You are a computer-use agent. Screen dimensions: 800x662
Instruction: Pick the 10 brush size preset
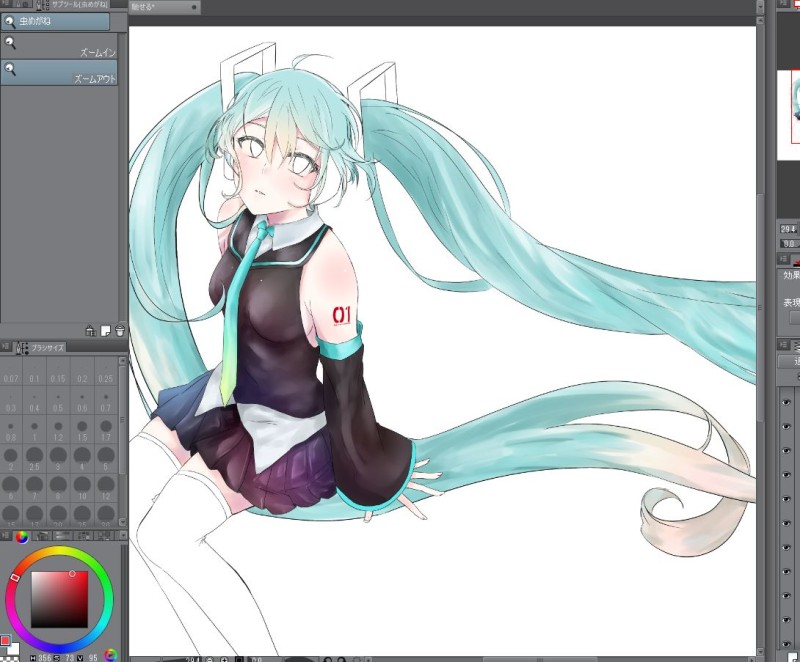tap(82, 488)
